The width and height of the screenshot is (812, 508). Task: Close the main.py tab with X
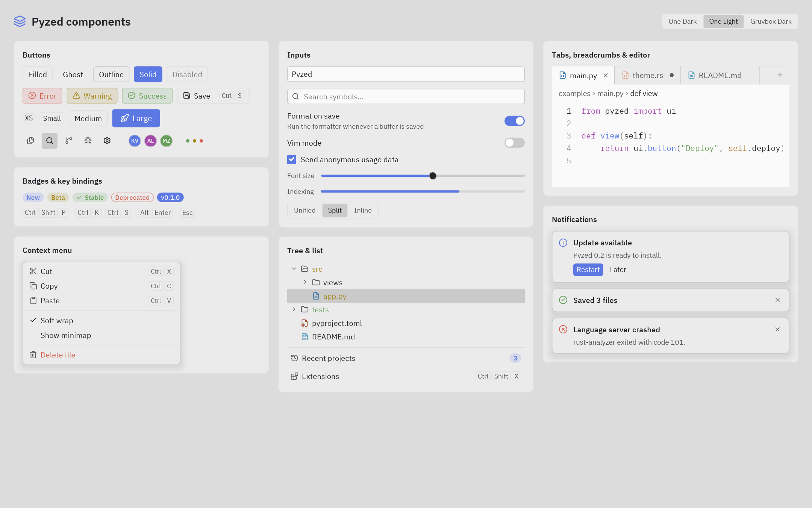pos(606,75)
